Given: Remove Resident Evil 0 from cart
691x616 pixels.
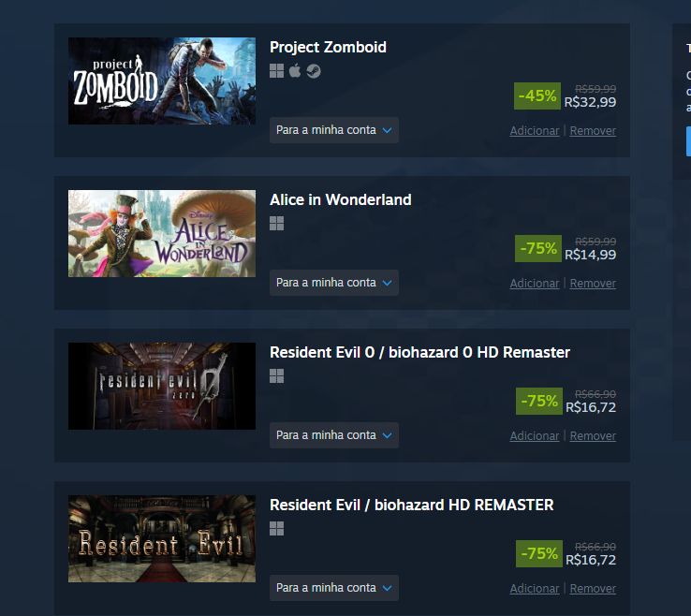Looking at the screenshot, I should click(593, 435).
